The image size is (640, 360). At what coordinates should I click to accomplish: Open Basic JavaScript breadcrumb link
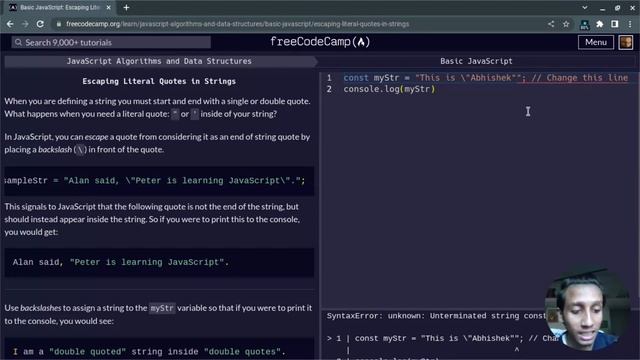[476, 61]
